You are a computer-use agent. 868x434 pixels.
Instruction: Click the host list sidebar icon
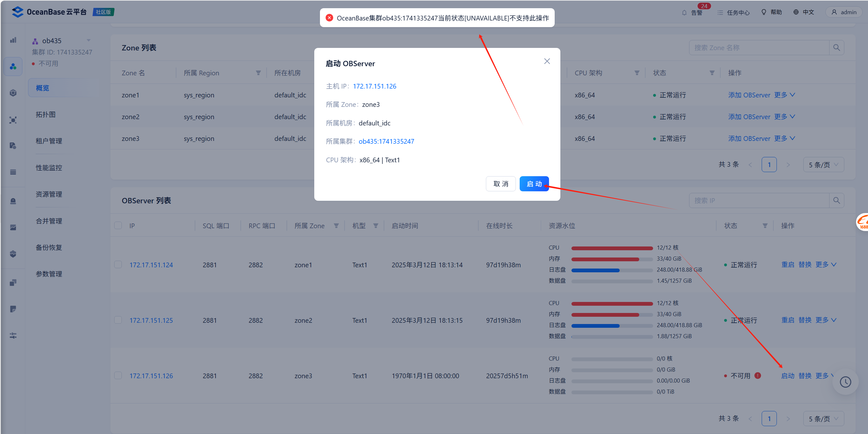click(13, 172)
